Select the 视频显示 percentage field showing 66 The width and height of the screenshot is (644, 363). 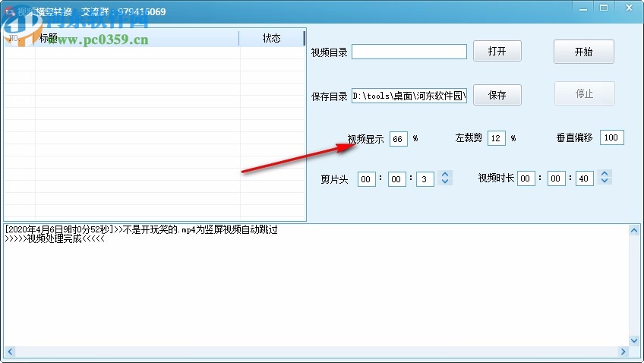[399, 139]
